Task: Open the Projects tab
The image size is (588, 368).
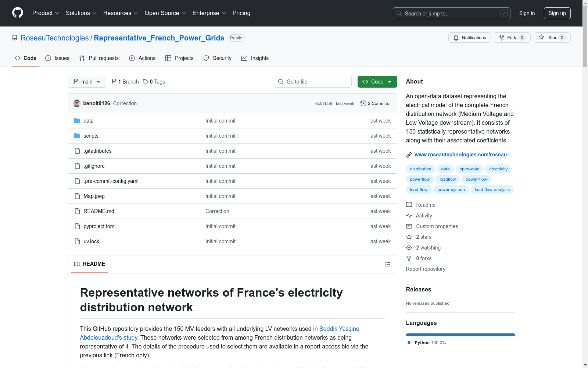Action: click(179, 58)
